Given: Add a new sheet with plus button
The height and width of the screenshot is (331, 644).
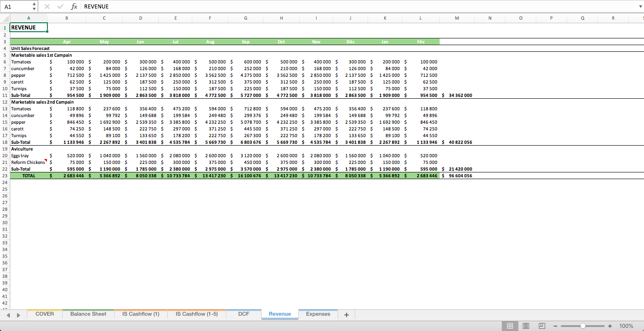Looking at the screenshot, I should [x=346, y=314].
